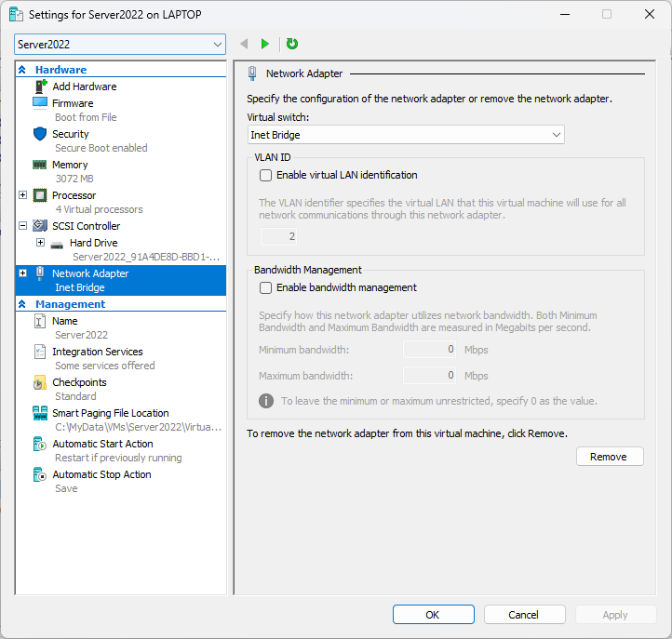The image size is (672, 639).
Task: Click the green Start arrow toolbar icon
Action: [265, 44]
